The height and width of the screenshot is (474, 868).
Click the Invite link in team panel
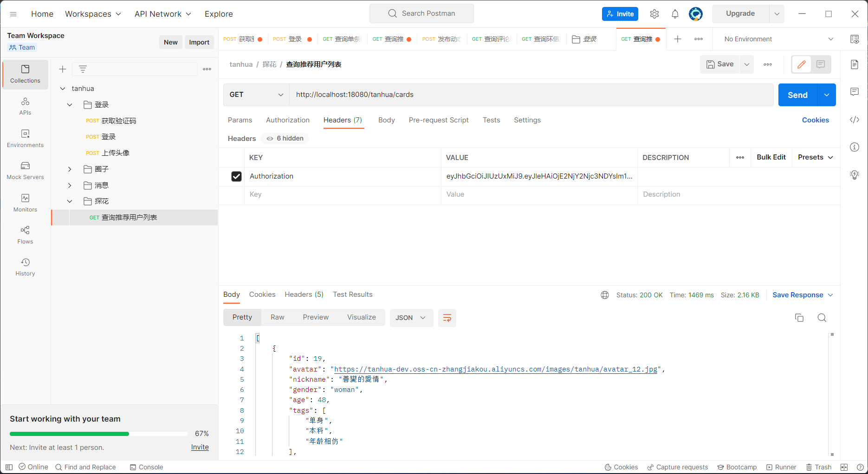pos(200,447)
